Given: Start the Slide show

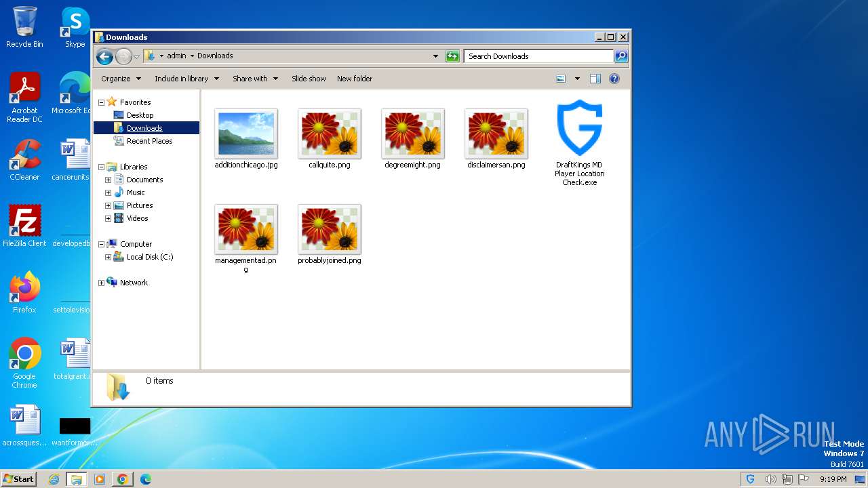Looking at the screenshot, I should 309,79.
